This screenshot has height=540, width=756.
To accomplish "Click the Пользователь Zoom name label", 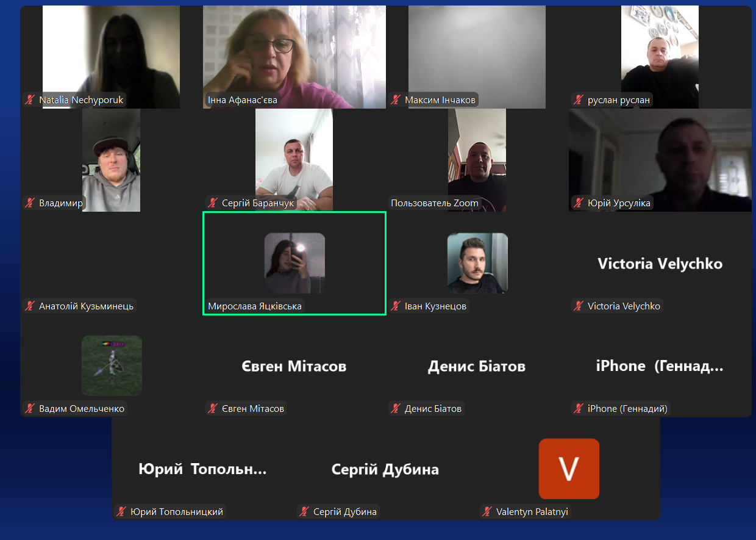I will point(435,203).
